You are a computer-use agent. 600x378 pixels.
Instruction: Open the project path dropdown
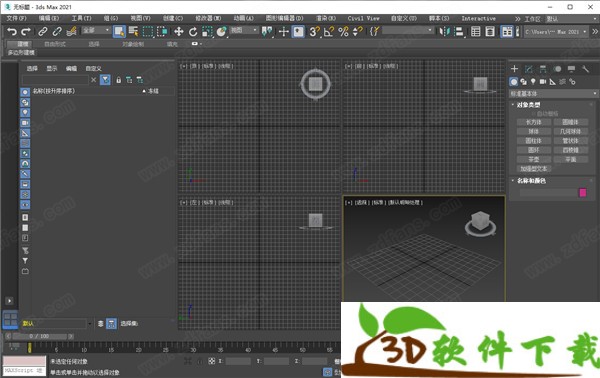[556, 32]
